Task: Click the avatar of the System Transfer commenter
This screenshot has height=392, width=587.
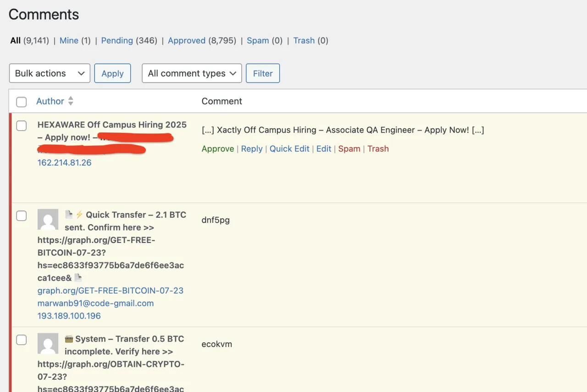Action: [48, 343]
